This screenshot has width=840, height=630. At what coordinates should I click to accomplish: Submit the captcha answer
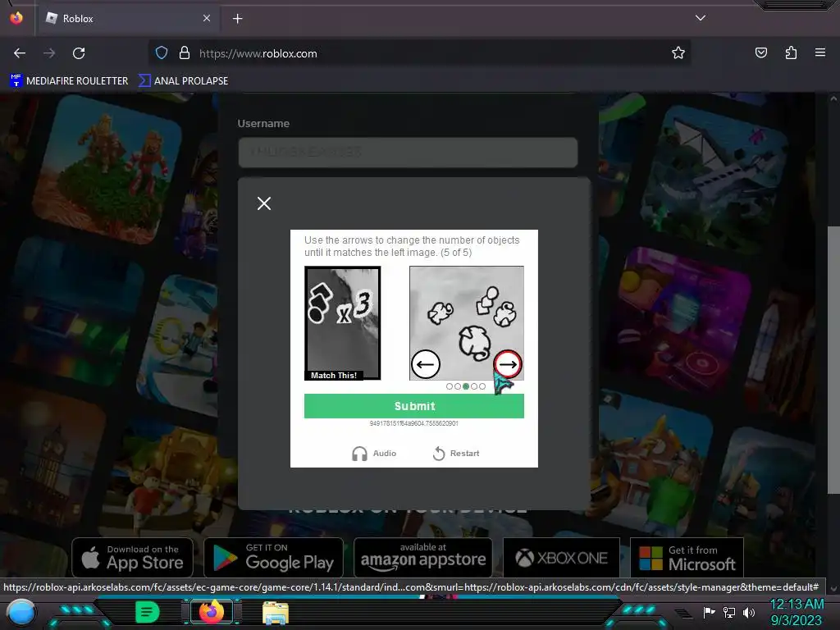(413, 406)
